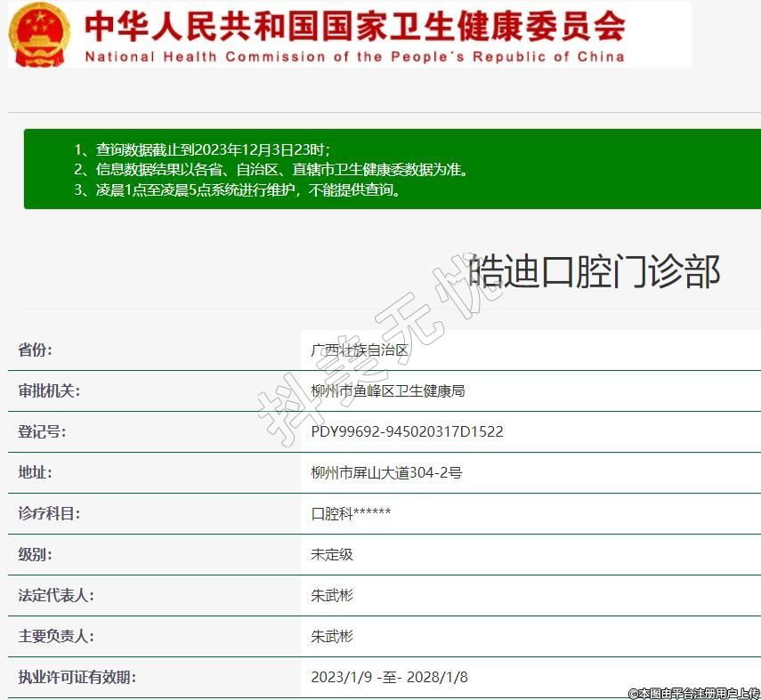Click the notice about 凌晨1点至凌晨5点 maintenance
Screen dimensions: 761x700
point(238,189)
